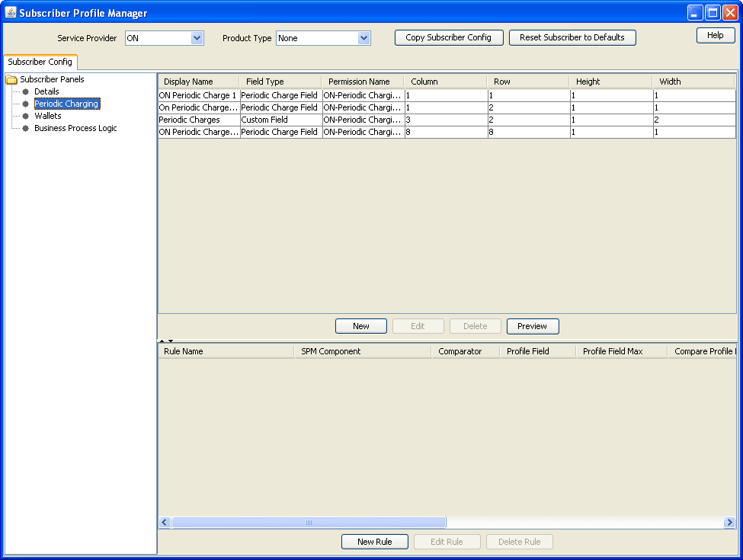743x560 pixels.
Task: Click the SPM Component column header
Action: (363, 351)
